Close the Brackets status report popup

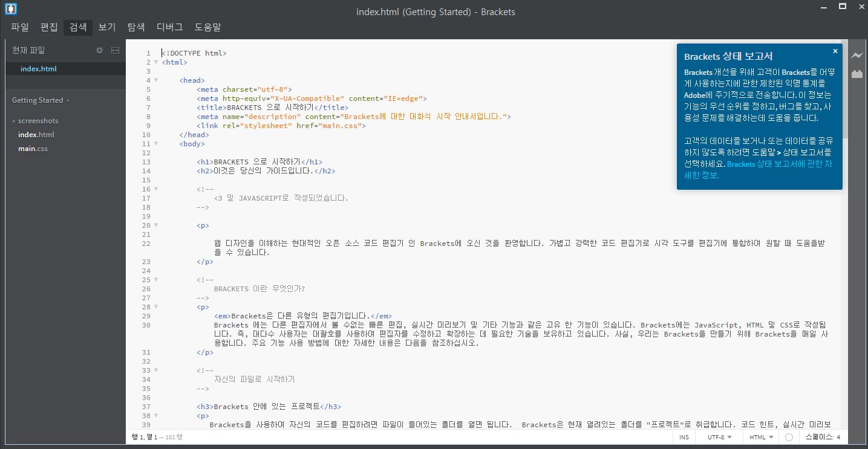coord(835,51)
